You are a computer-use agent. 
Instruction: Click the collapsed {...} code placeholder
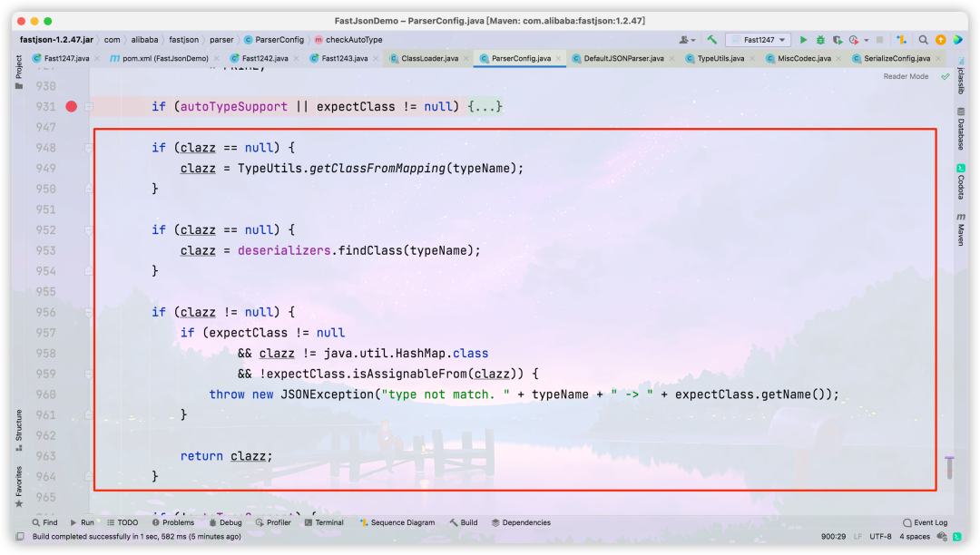coord(485,107)
